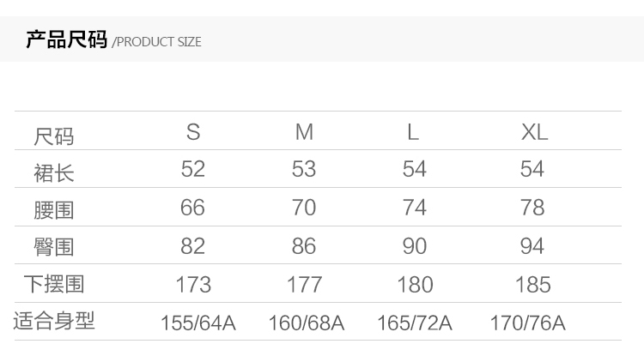Click the 腰围 row label
644x362 pixels.
(x=54, y=209)
